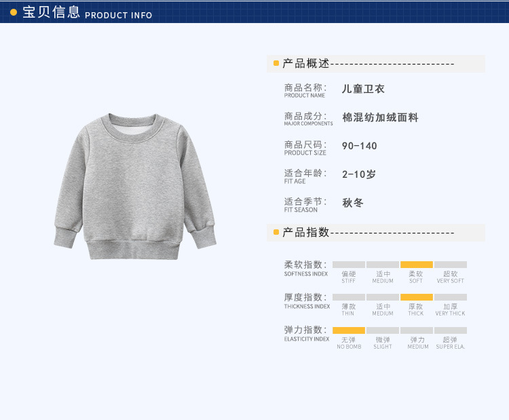Click the gray THIN thickness bar segment

click(349, 297)
